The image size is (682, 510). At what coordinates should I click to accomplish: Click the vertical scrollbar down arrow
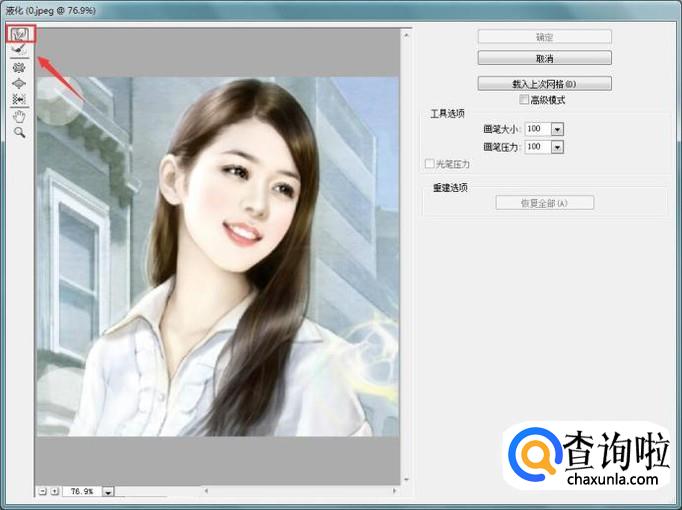click(406, 480)
